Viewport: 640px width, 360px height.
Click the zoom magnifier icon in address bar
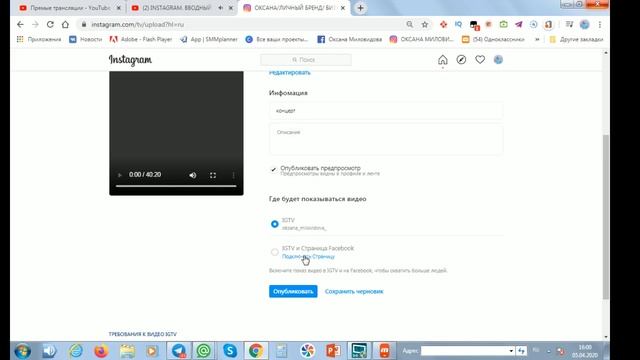tap(409, 24)
